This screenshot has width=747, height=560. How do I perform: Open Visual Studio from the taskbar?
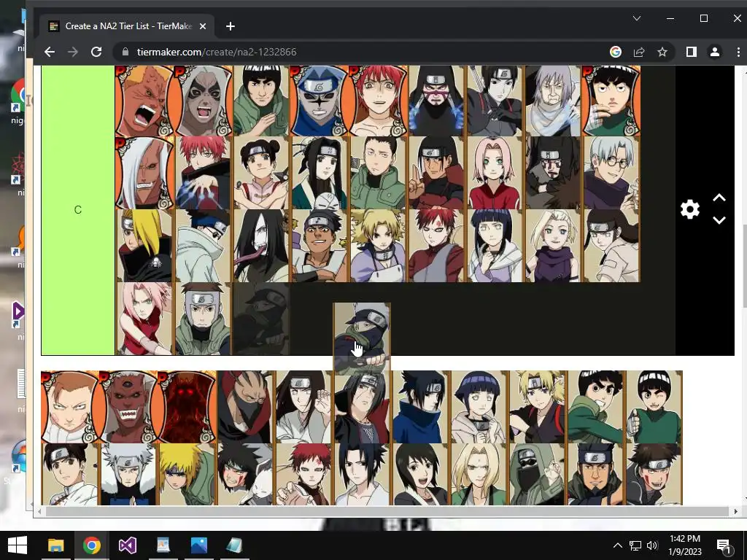click(x=127, y=545)
